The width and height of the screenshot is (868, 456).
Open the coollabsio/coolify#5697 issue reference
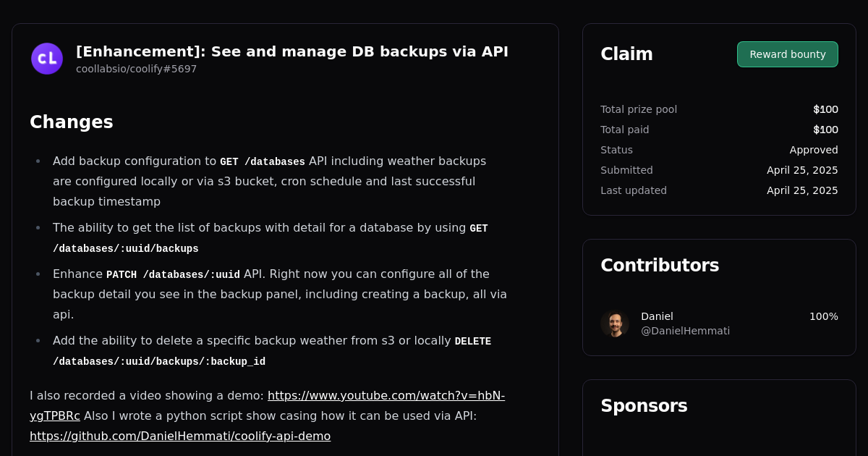point(136,69)
